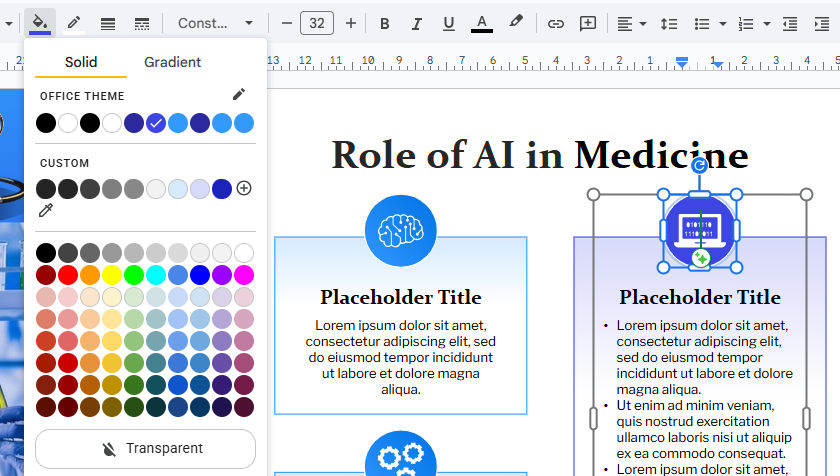This screenshot has height=476, width=840.
Task: Open the highlight color tool
Action: coord(516,22)
